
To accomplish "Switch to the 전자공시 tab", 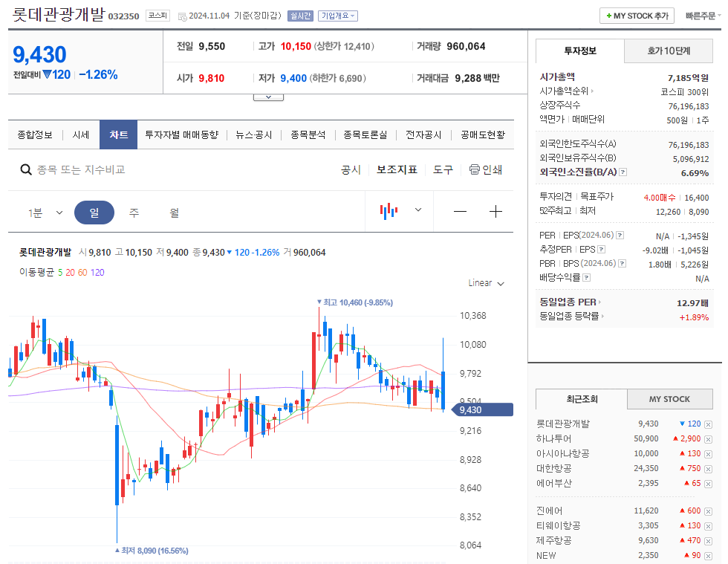I will click(423, 134).
